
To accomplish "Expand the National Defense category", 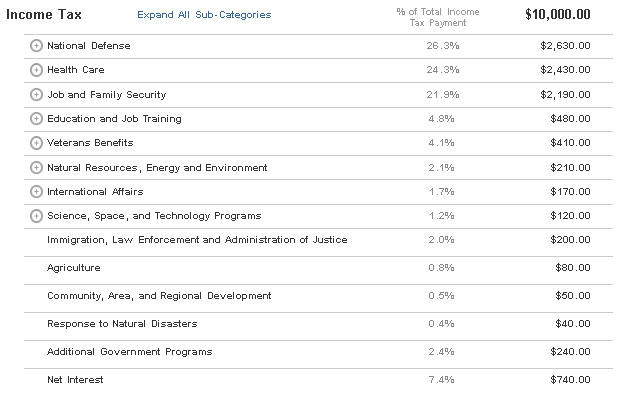I will coord(36,46).
